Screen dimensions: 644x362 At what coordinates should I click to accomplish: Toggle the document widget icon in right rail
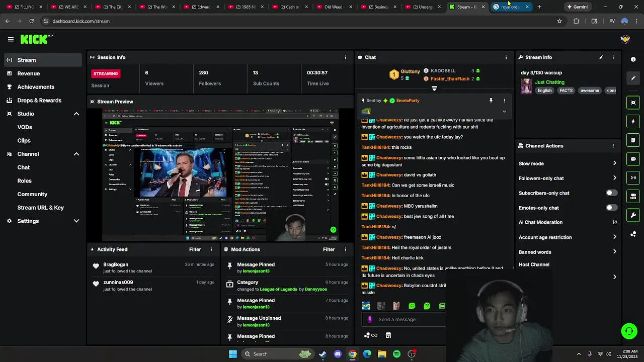tap(633, 140)
